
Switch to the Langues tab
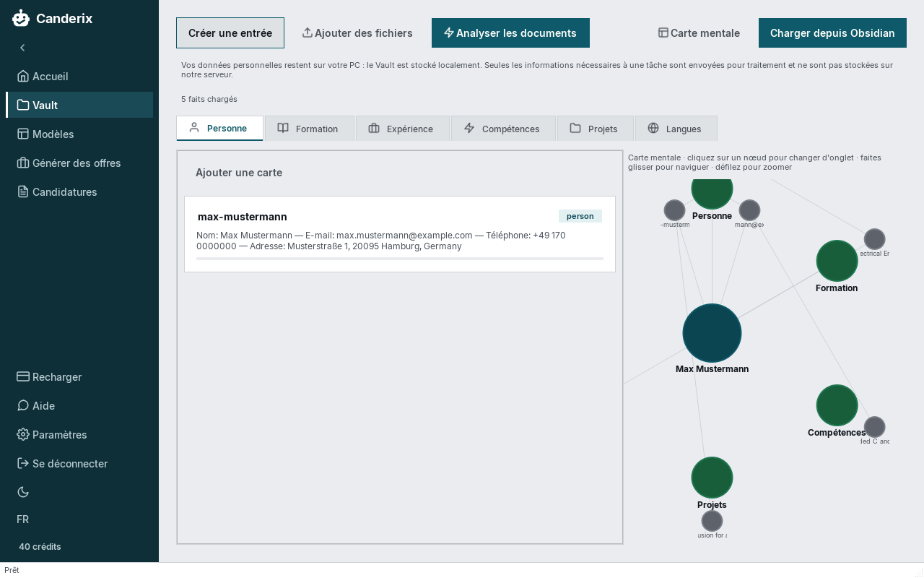[676, 128]
